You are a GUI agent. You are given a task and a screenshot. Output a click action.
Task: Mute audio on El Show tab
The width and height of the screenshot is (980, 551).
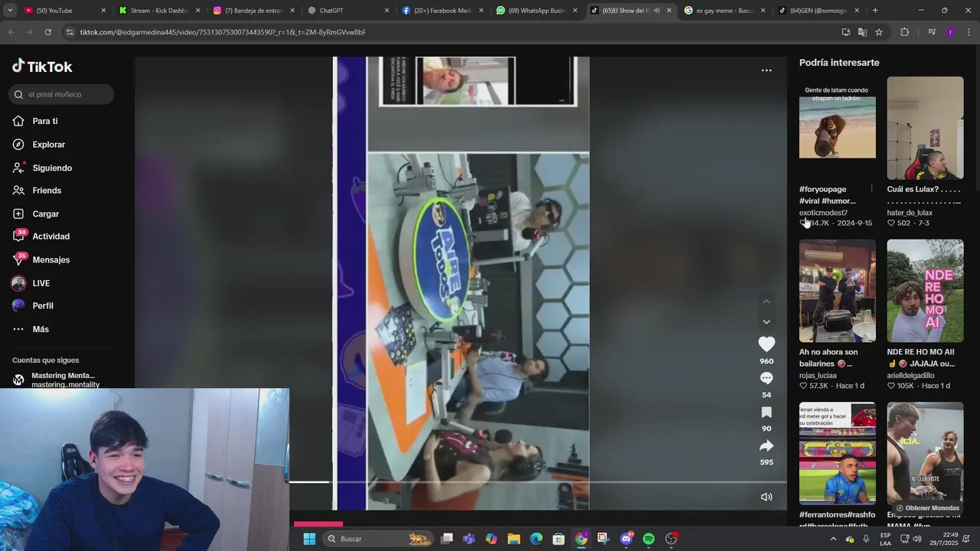pyautogui.click(x=657, y=11)
